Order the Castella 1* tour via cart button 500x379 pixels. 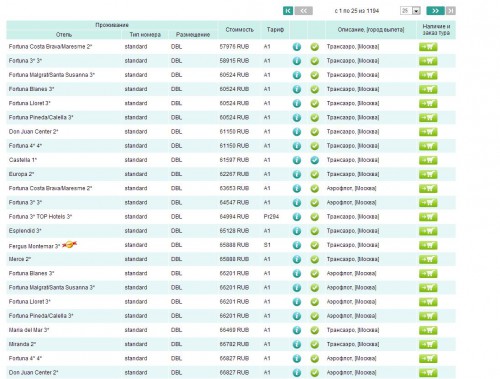pos(428,160)
